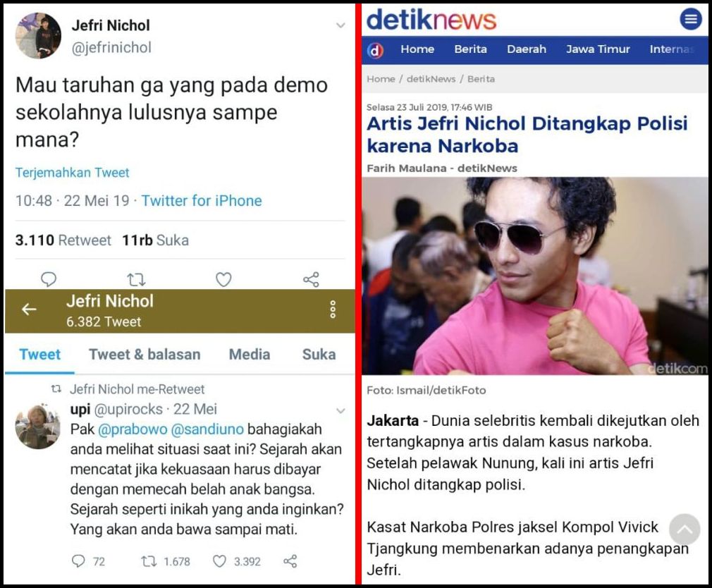Screen dimensions: 712x588
Task: Open Jawa Timur in detik navigation
Action: click(598, 49)
